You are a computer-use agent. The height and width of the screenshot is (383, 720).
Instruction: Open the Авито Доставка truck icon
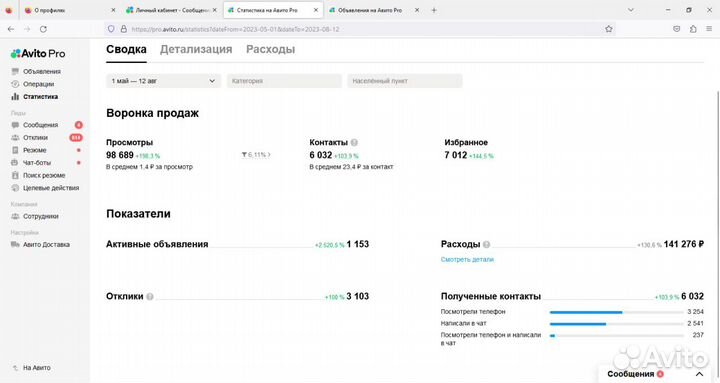click(15, 245)
